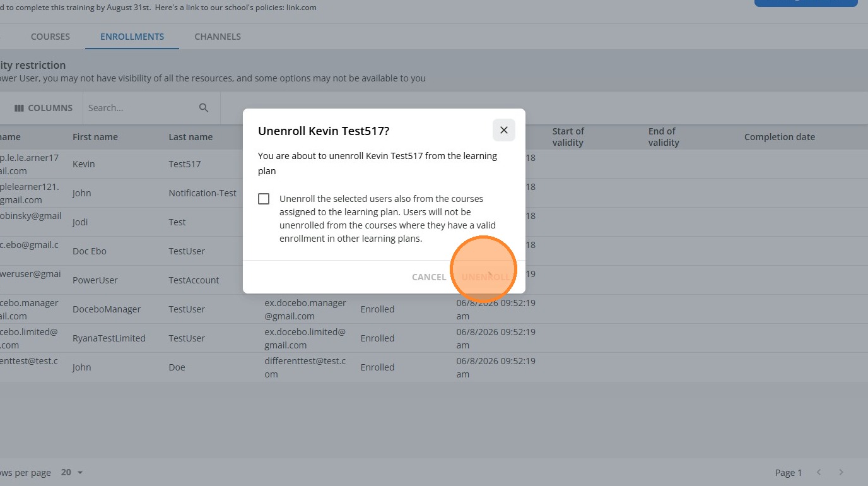Close the Unenroll Kevin Test517 dialog
Viewport: 868px width, 486px height.
pos(503,130)
